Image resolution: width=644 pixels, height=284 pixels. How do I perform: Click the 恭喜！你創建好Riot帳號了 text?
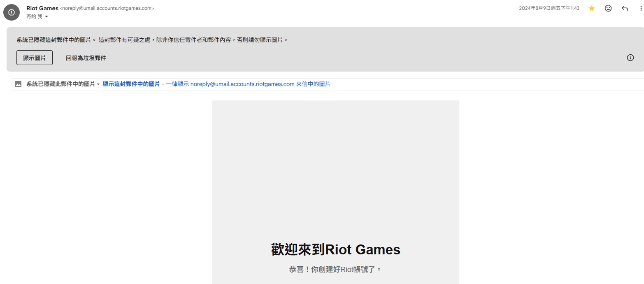(335, 270)
